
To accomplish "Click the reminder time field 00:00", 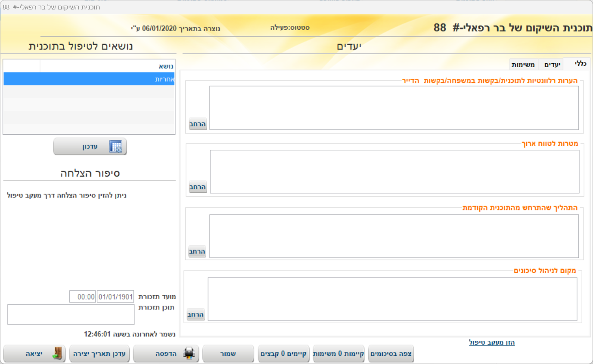I will [x=83, y=296].
